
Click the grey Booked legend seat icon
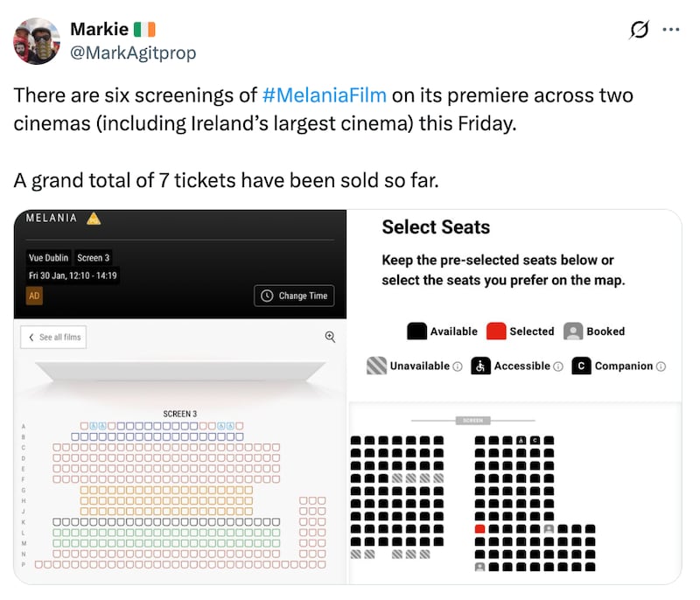(x=573, y=331)
